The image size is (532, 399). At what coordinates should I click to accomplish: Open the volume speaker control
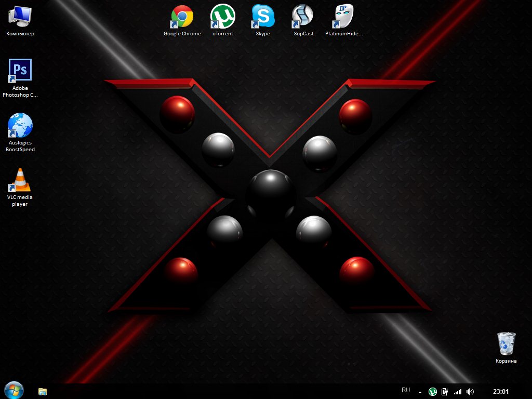(x=470, y=392)
